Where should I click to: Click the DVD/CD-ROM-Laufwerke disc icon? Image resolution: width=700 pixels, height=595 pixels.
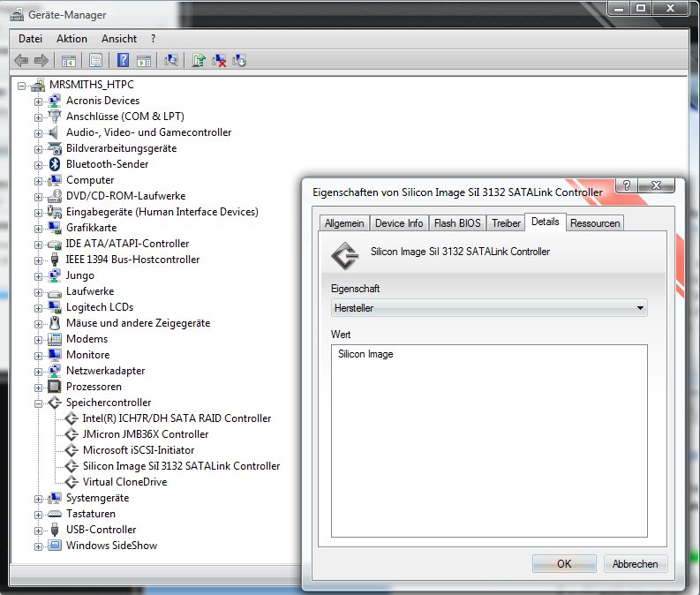[x=55, y=195]
